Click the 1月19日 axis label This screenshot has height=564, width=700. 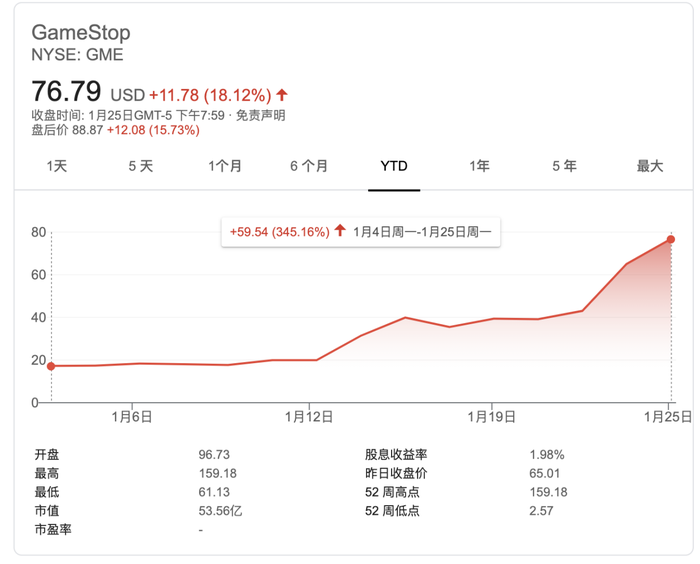tap(492, 417)
